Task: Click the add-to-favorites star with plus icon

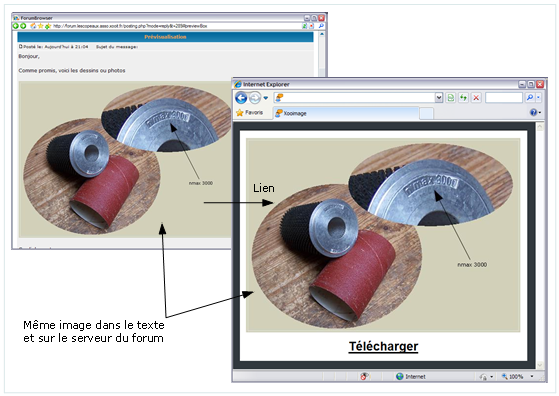Action: (x=48, y=26)
